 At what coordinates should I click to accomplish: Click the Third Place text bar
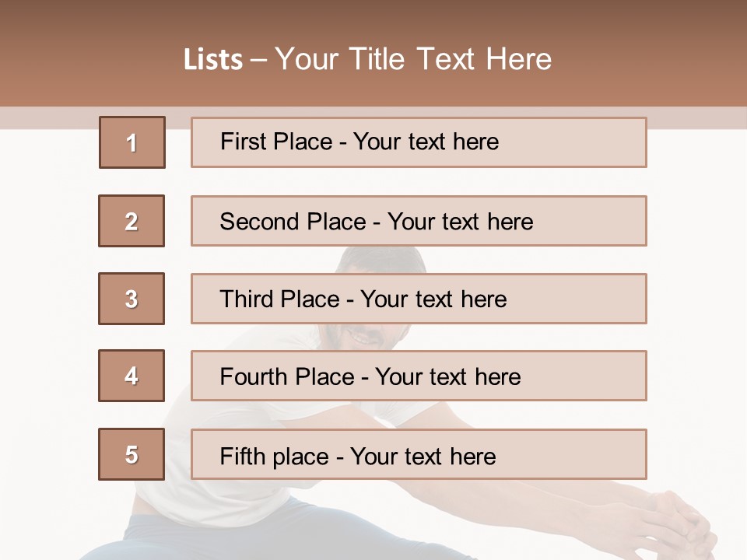click(419, 299)
